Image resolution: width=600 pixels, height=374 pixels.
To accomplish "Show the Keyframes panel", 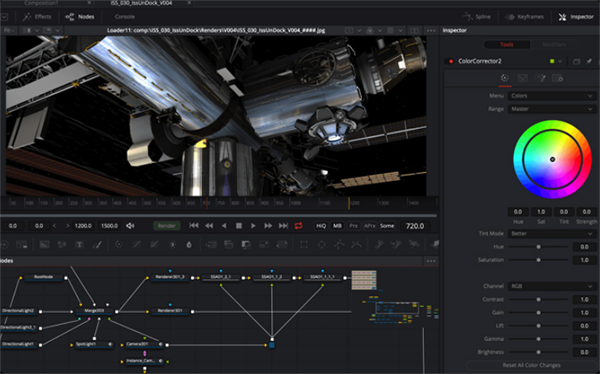I will click(x=525, y=16).
